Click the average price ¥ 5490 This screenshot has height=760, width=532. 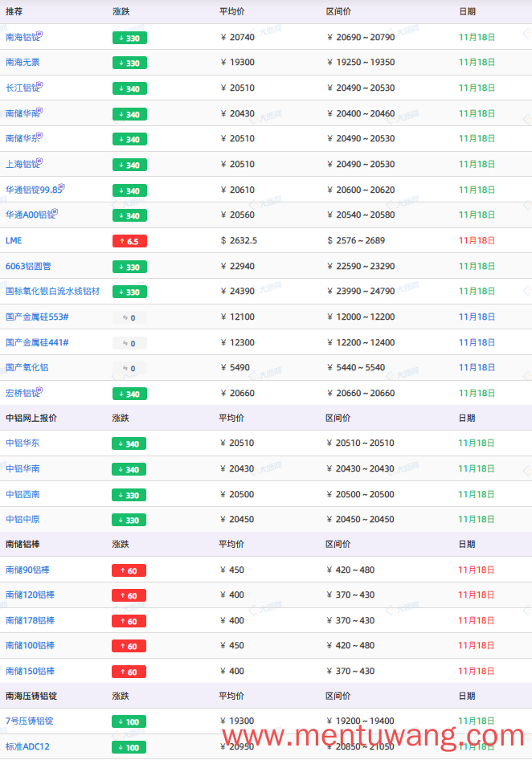coord(235,368)
